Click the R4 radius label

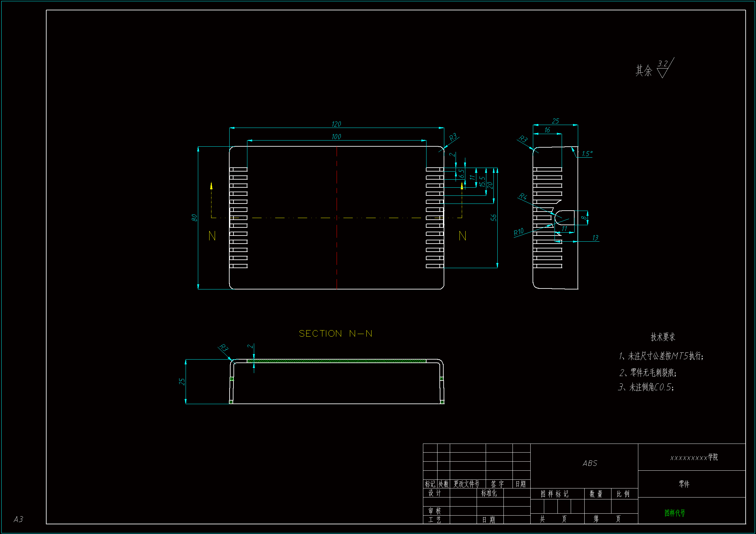(523, 197)
